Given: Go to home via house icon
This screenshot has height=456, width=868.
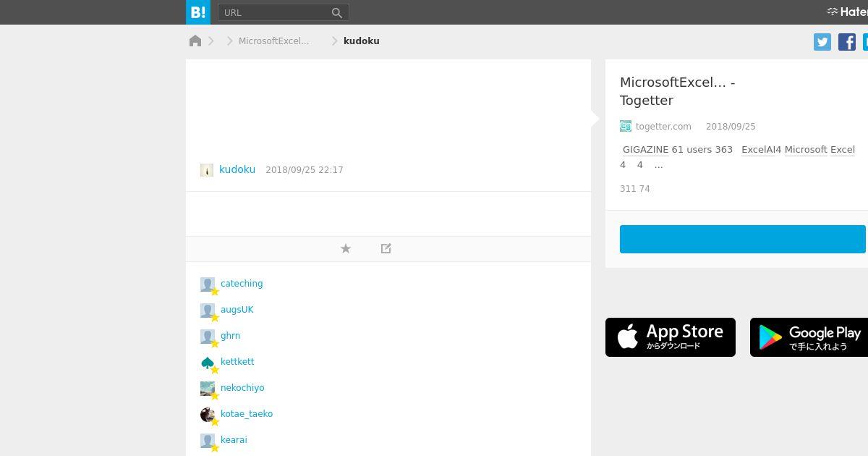Looking at the screenshot, I should click(x=195, y=41).
